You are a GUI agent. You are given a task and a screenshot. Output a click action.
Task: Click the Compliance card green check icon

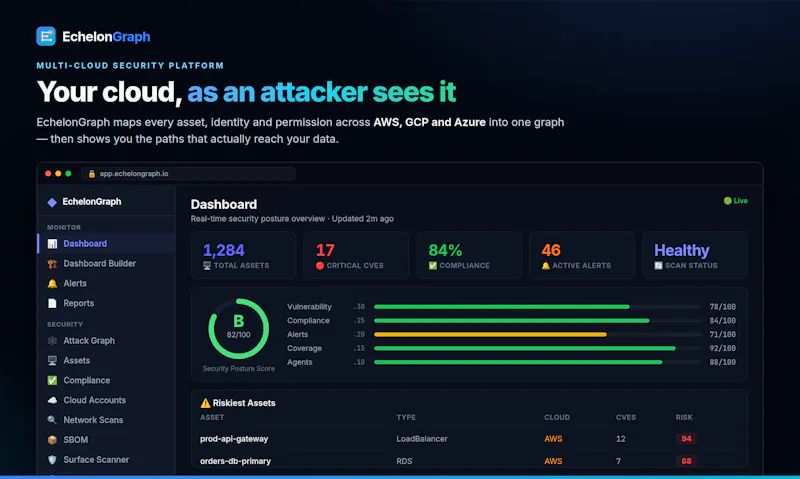(433, 266)
